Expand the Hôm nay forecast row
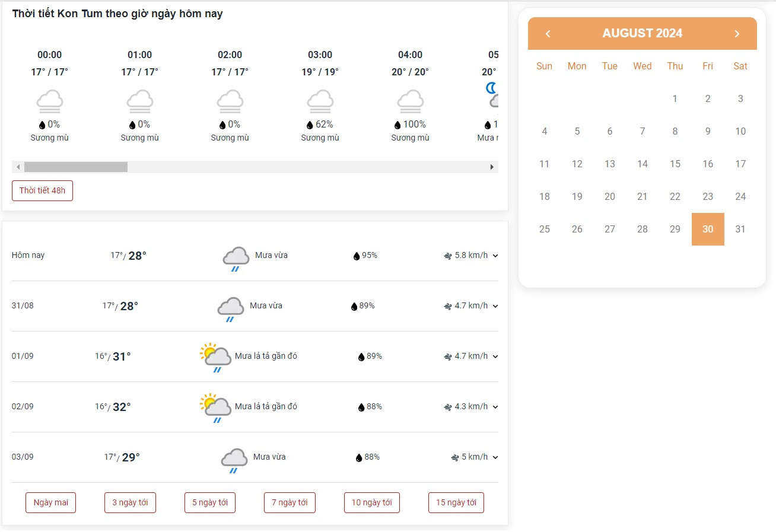 [x=495, y=256]
